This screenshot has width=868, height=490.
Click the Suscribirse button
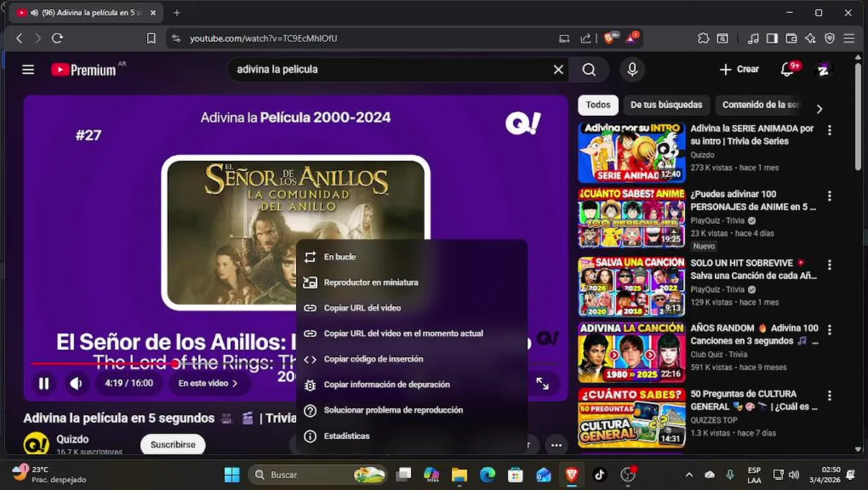click(173, 444)
